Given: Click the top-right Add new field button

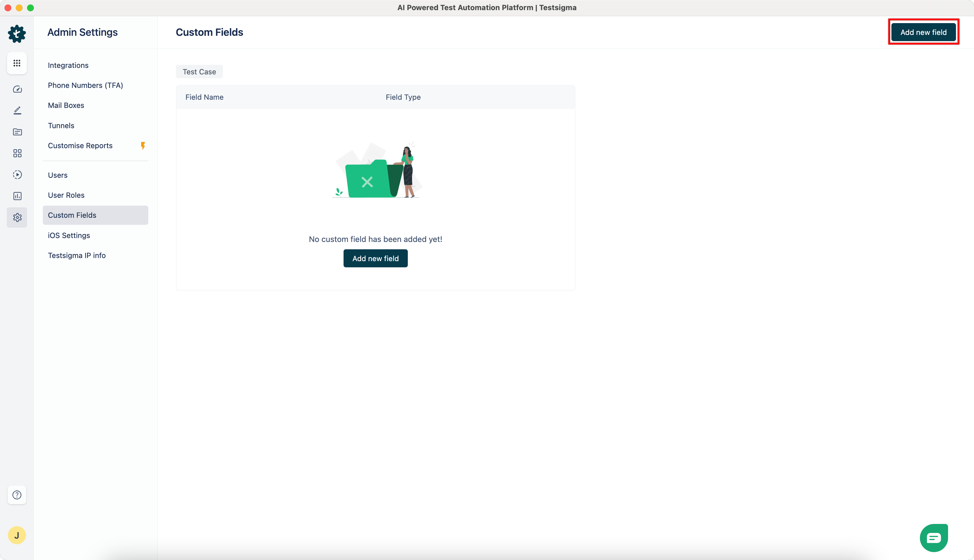Looking at the screenshot, I should (923, 32).
